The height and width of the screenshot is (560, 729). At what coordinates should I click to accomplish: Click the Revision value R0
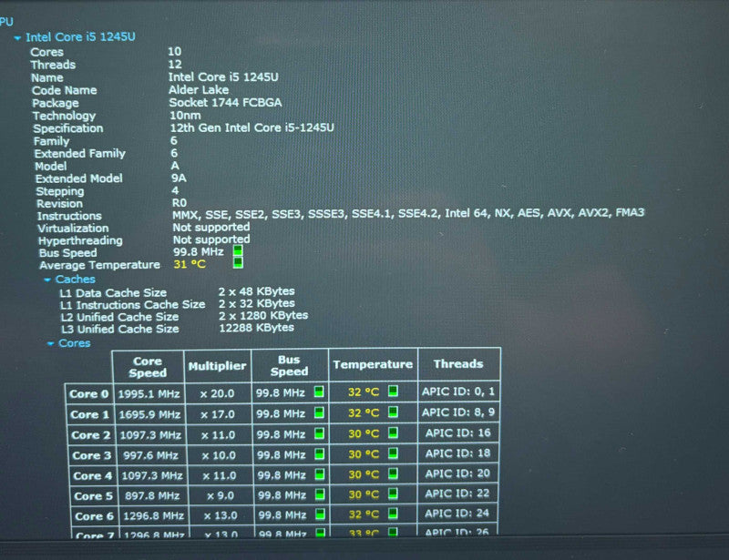point(179,203)
